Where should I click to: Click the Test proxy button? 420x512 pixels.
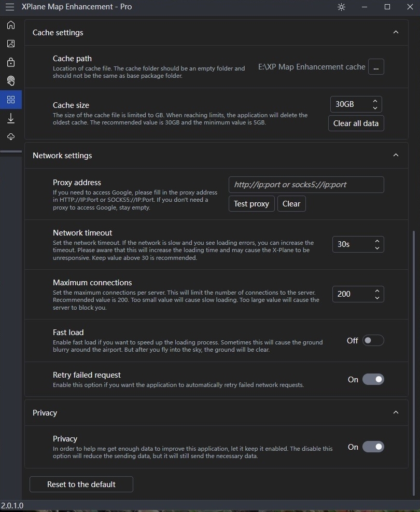(251, 203)
